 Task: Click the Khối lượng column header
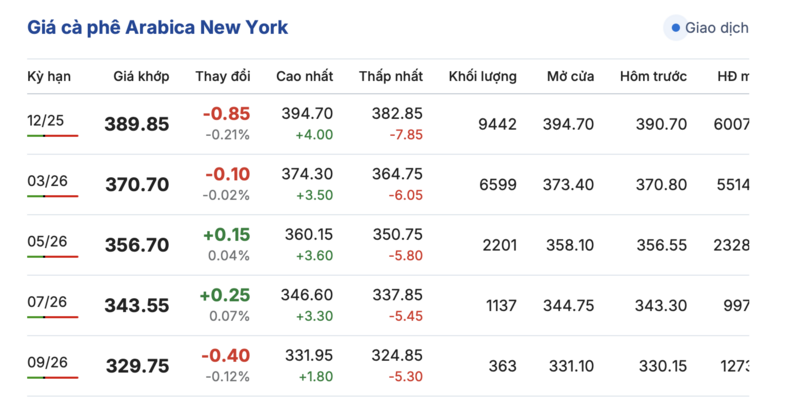pyautogui.click(x=482, y=76)
